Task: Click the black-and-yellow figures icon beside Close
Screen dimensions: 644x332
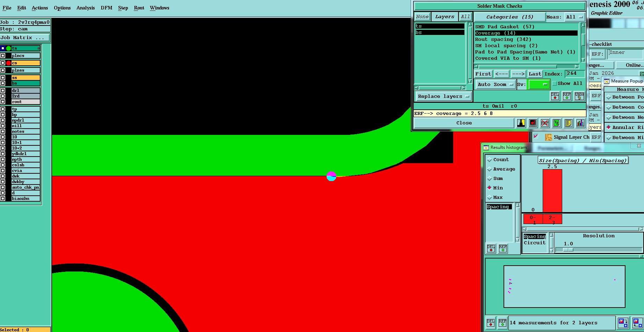Action: point(521,123)
